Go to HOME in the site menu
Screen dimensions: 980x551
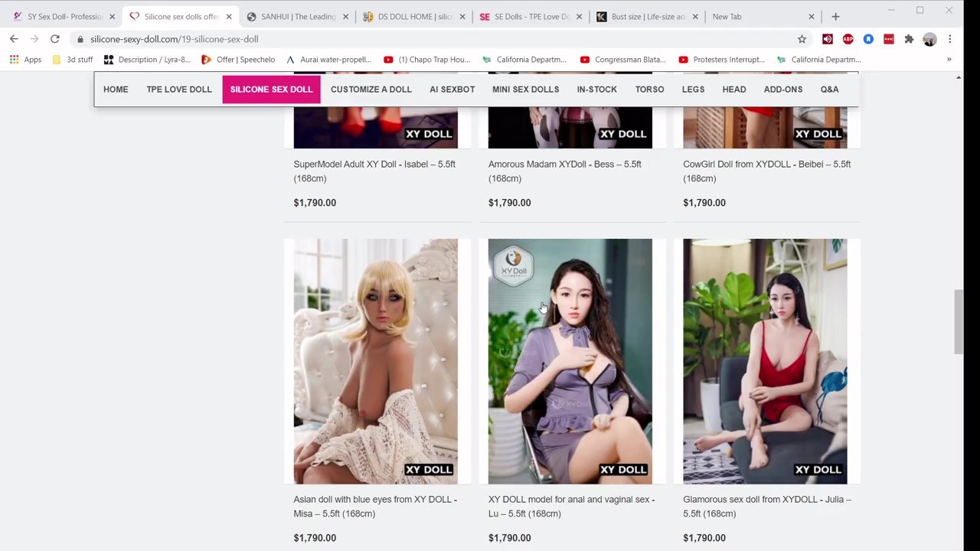coord(116,90)
